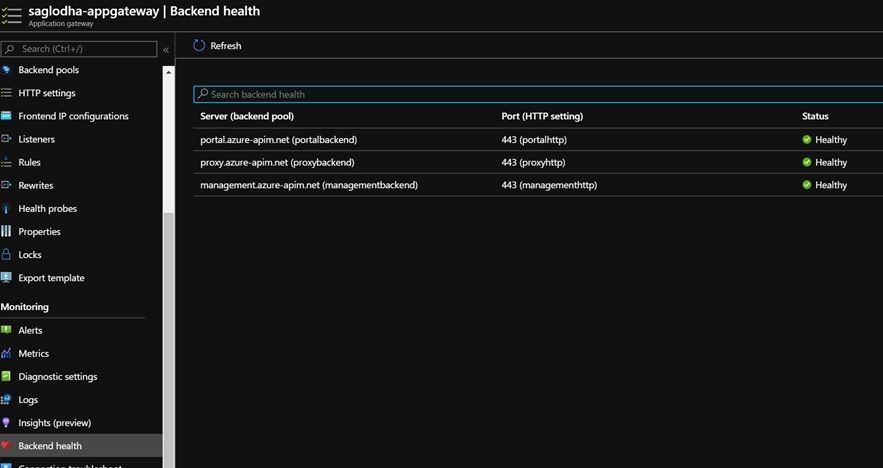This screenshot has width=883, height=468.
Task: Sort by Port (HTTP setting) column header
Action: (x=542, y=116)
